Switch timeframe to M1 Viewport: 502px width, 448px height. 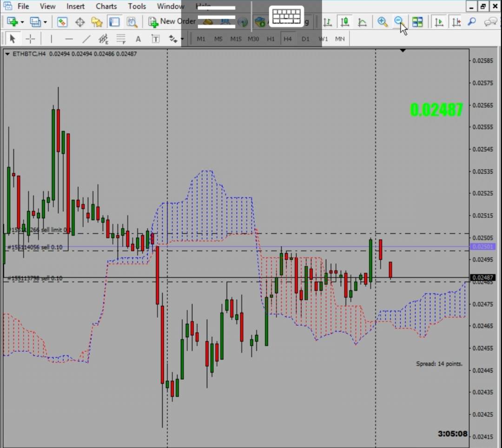tap(201, 39)
